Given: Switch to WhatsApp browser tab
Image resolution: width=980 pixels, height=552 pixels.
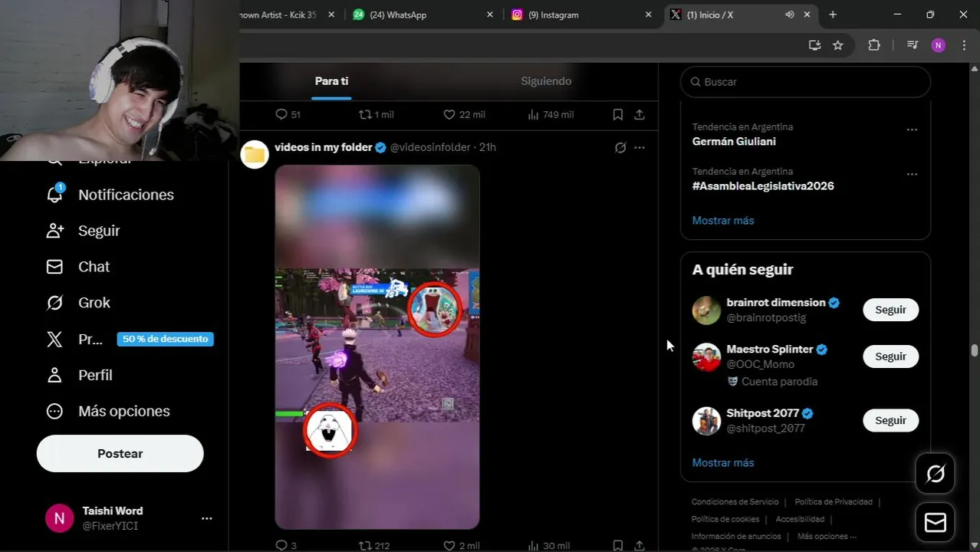Looking at the screenshot, I should coord(423,15).
